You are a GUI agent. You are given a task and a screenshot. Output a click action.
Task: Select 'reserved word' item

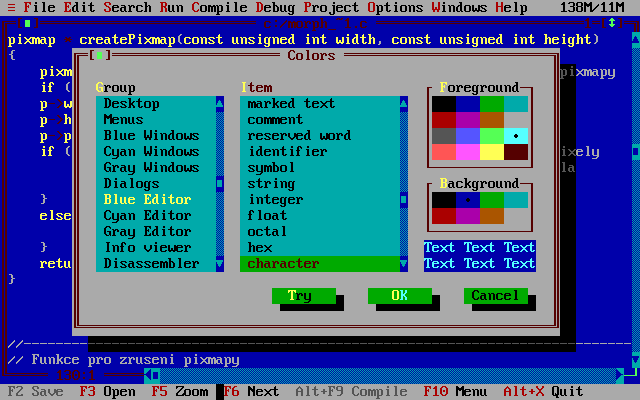(x=320, y=136)
